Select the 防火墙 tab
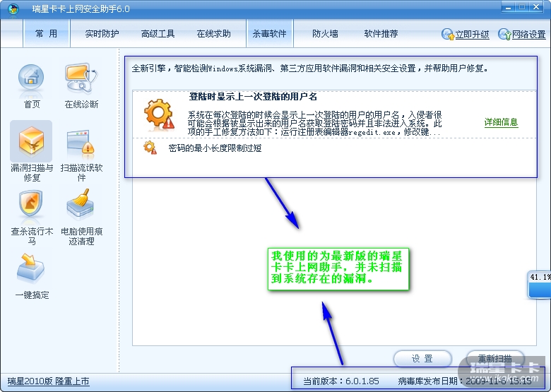Viewport: 551px width, 392px height. (325, 34)
